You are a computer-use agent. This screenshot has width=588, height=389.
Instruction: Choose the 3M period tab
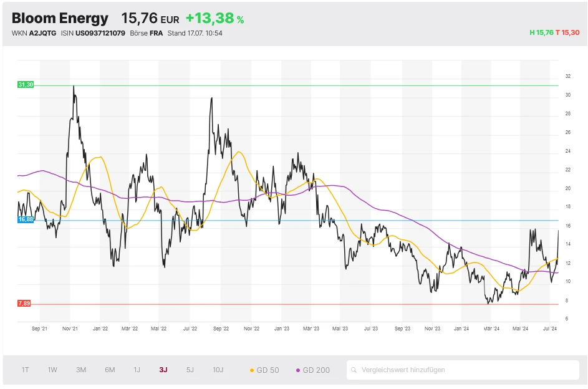coord(81,370)
